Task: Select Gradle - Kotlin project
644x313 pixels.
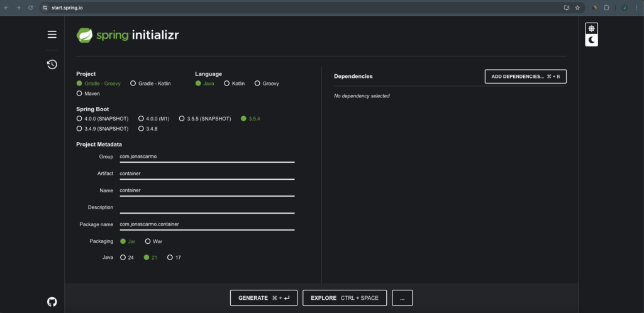Action: tap(150, 83)
